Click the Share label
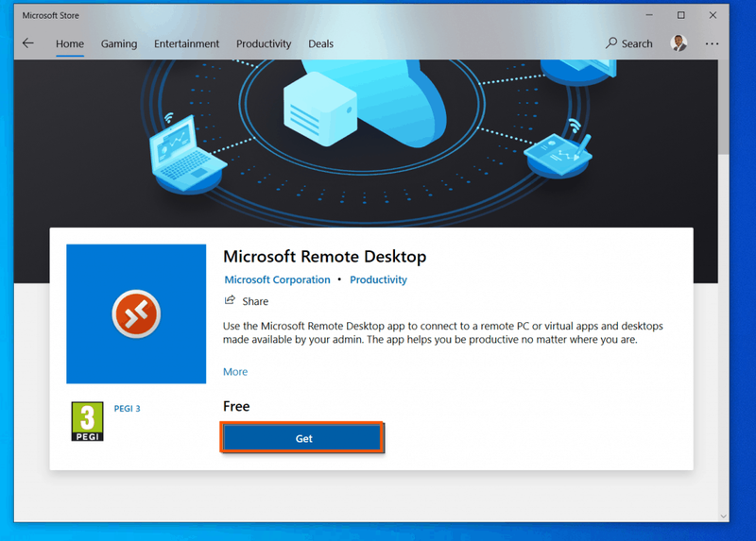Viewport: 756px width, 541px height. [x=255, y=301]
